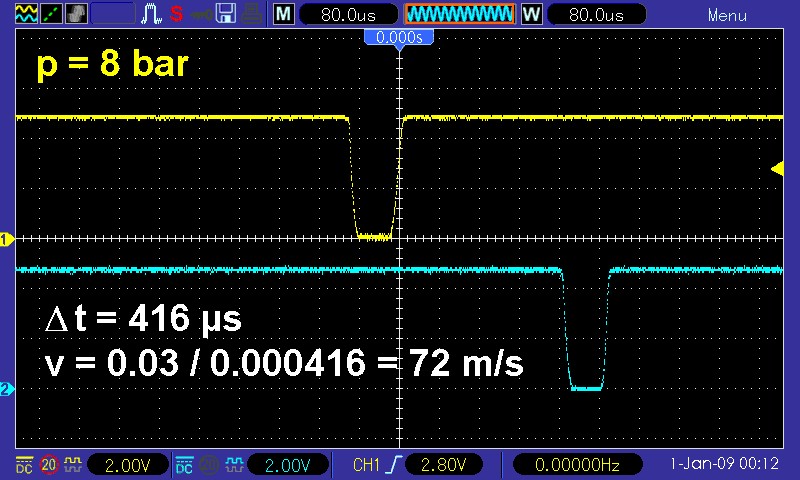Screen dimensions: 800x480
Task: Click the yellow trigger level arrow on right edge
Action: [777, 169]
